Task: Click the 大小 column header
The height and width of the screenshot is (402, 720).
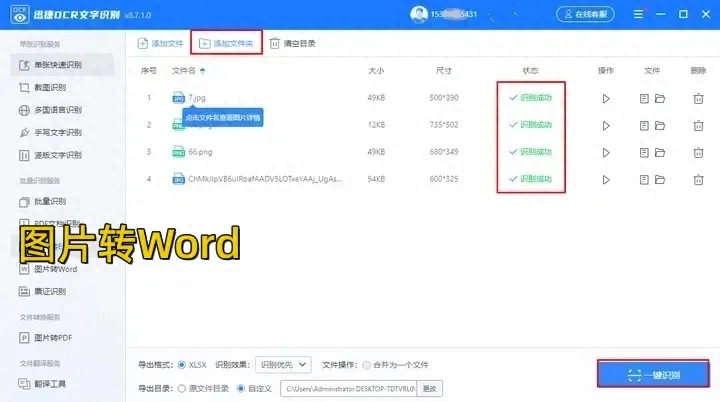Action: point(376,71)
